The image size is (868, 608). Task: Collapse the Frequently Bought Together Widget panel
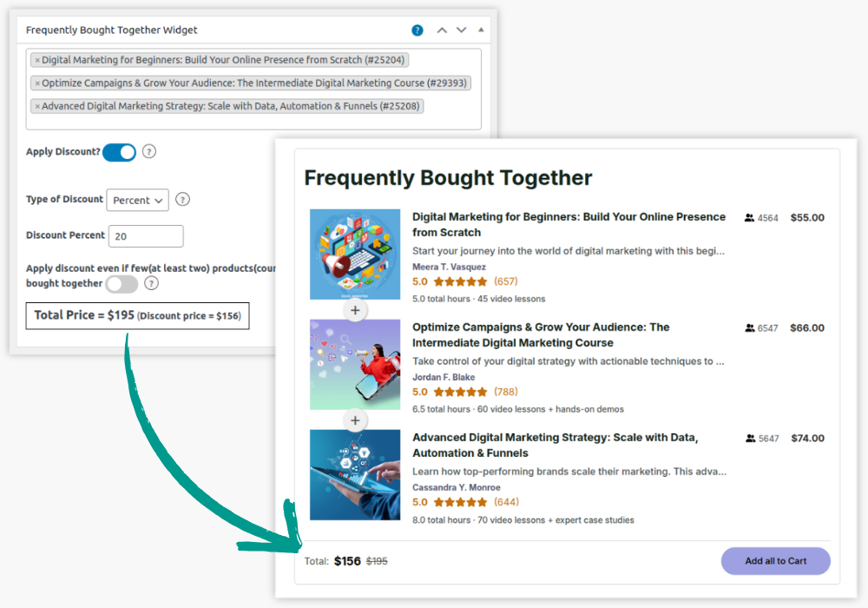pyautogui.click(x=481, y=30)
